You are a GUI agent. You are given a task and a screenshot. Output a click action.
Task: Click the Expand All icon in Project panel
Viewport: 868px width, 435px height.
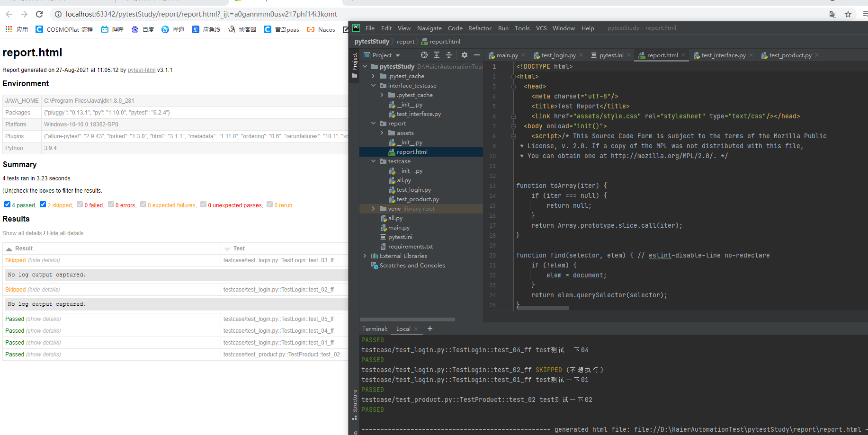(x=437, y=55)
